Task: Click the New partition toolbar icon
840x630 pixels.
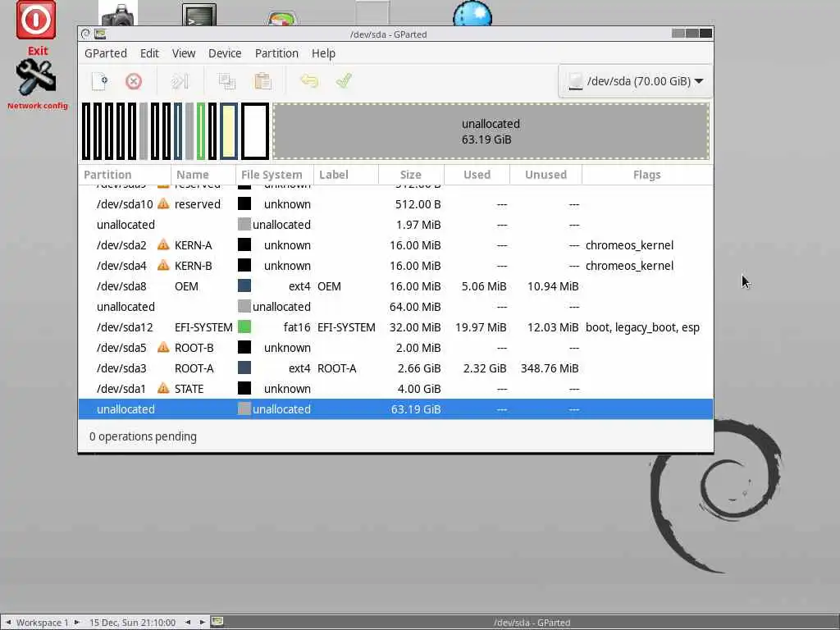Action: [x=100, y=81]
